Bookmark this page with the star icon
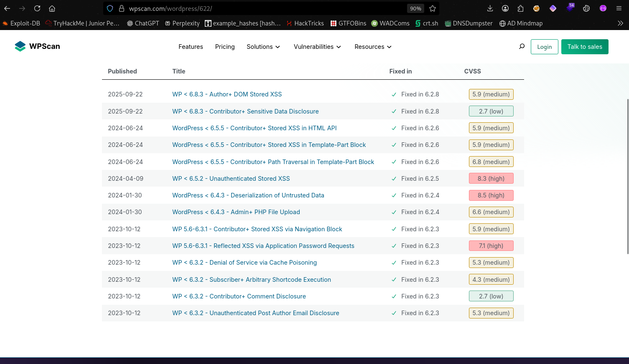This screenshot has width=629, height=364. [x=433, y=8]
